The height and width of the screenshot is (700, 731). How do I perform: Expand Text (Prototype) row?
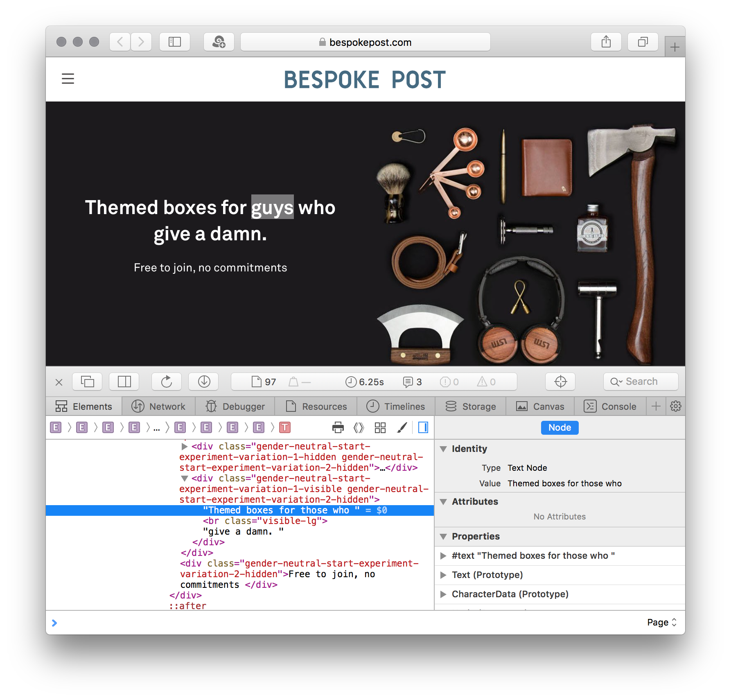[x=443, y=575]
